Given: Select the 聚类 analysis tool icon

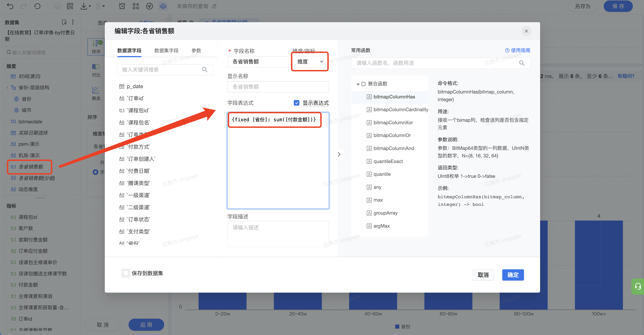Looking at the screenshot, I should (x=96, y=93).
